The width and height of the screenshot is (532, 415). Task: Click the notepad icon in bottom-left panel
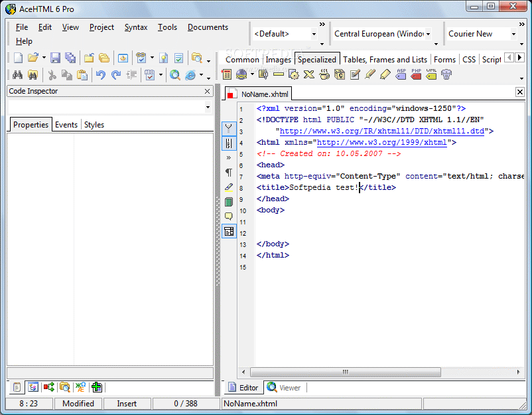[17, 387]
